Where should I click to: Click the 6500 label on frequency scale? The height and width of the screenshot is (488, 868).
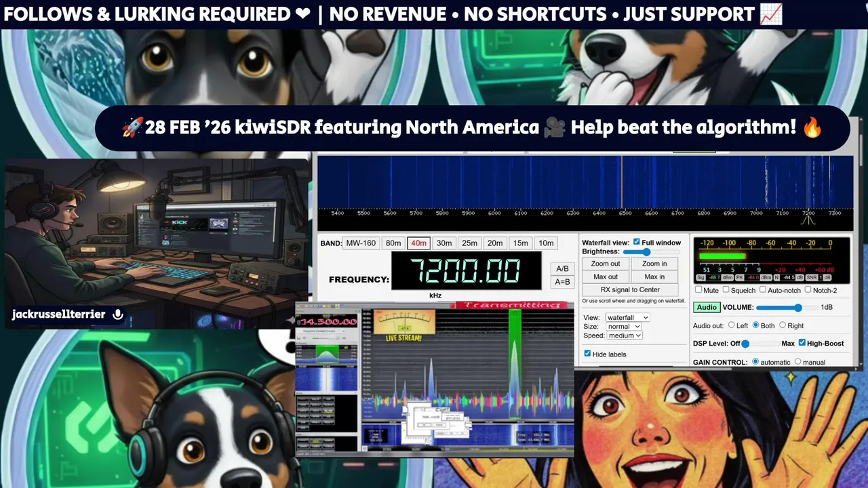[624, 213]
